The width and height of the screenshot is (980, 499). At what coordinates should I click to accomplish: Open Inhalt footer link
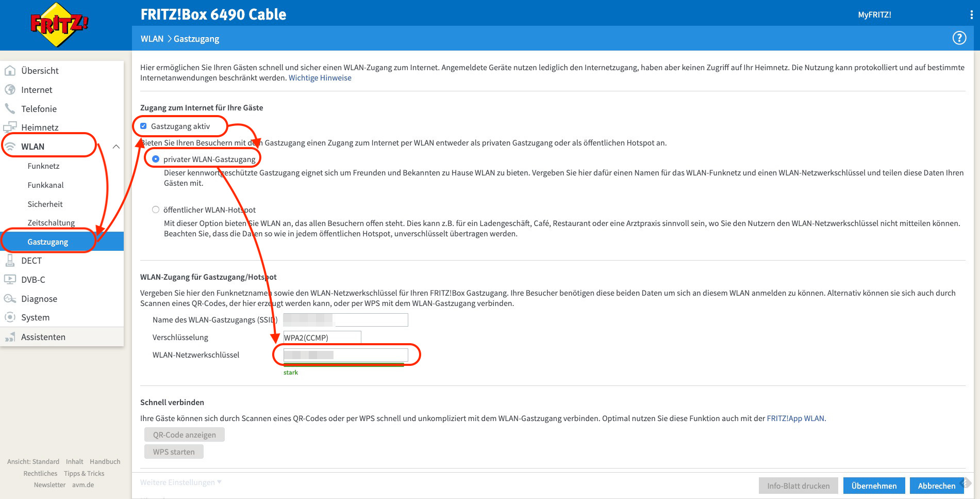74,462
